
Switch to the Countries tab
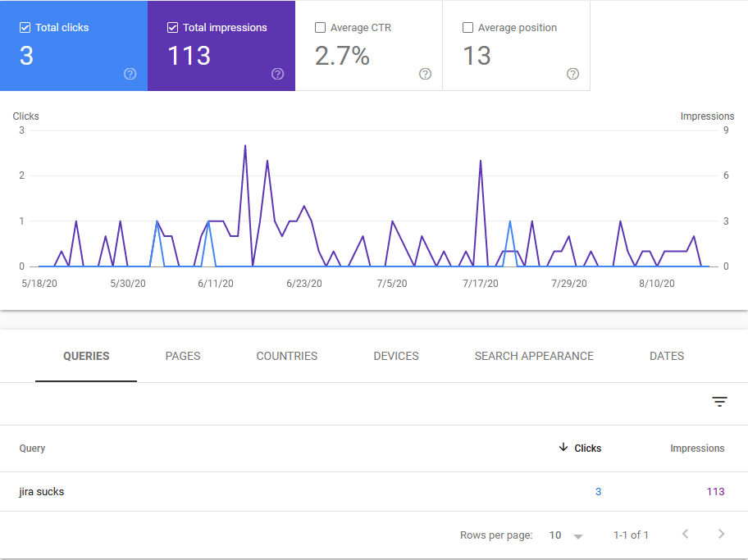(287, 356)
